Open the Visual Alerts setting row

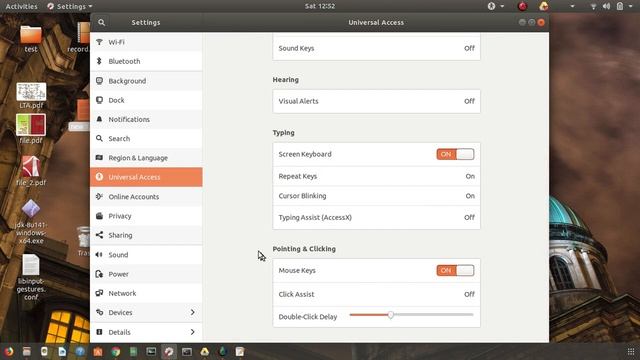[376, 101]
